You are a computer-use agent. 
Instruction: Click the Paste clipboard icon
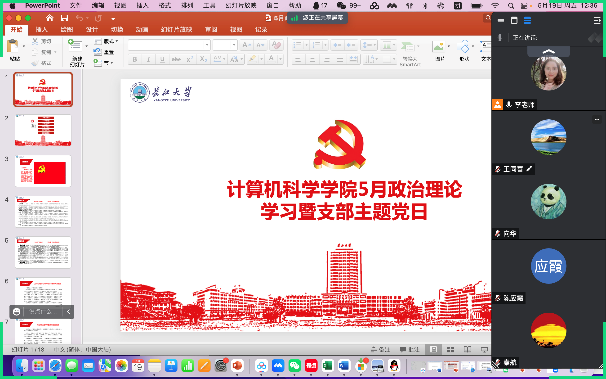click(13, 46)
